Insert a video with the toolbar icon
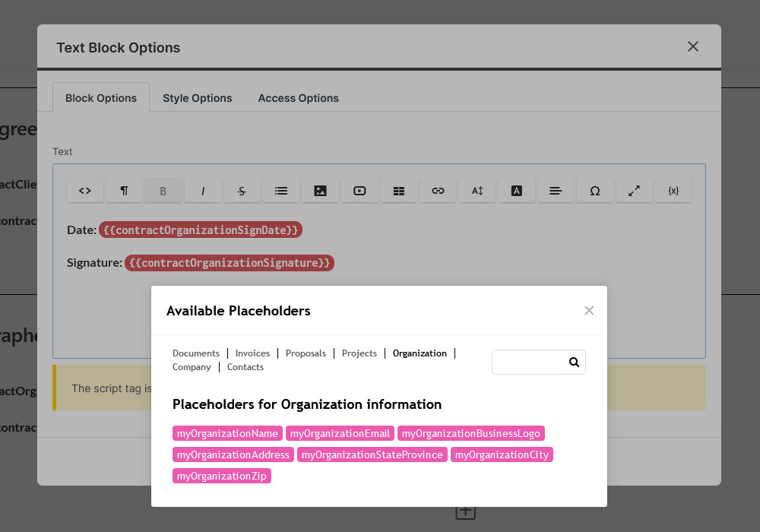This screenshot has height=532, width=760. (359, 191)
